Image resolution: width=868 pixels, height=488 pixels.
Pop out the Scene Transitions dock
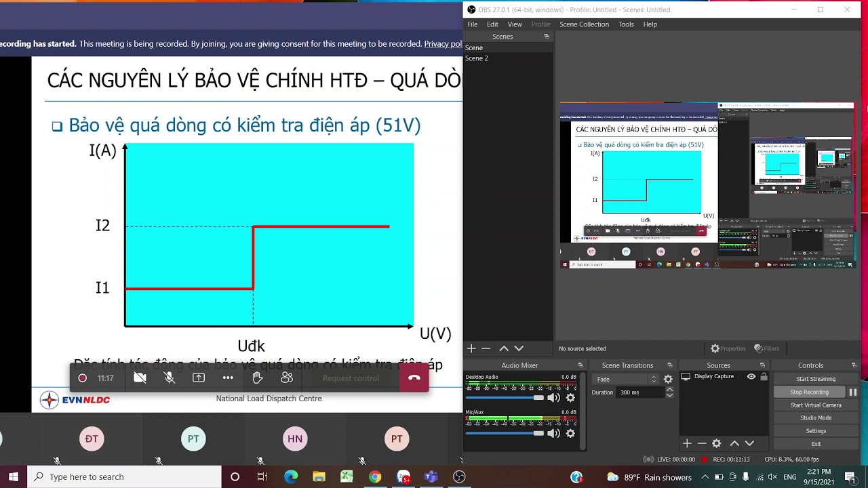670,365
